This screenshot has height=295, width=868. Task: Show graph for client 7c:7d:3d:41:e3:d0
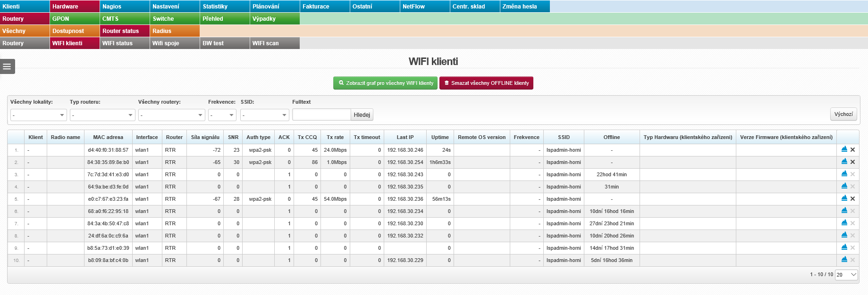(x=844, y=174)
